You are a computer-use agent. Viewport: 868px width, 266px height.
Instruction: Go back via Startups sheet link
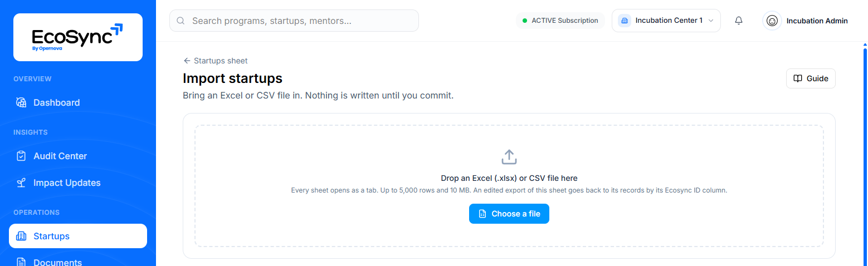point(216,61)
